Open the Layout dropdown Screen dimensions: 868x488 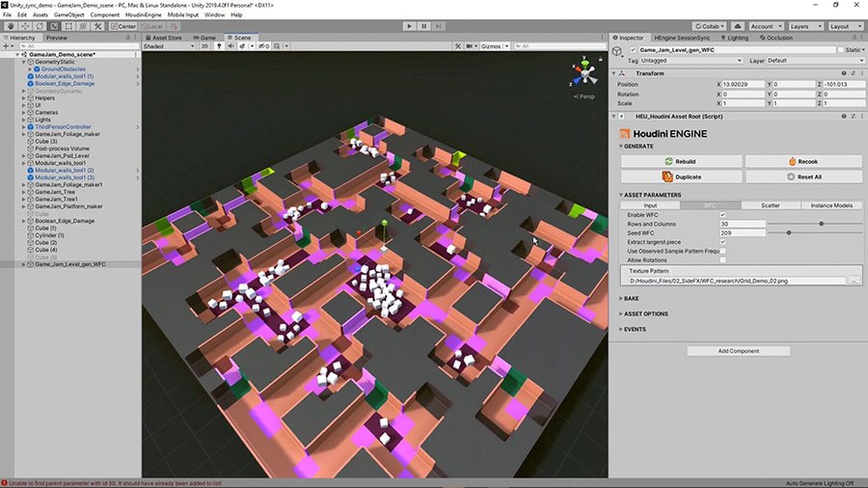click(845, 26)
